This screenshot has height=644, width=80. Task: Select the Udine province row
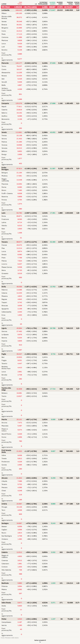[x=40, y=455]
